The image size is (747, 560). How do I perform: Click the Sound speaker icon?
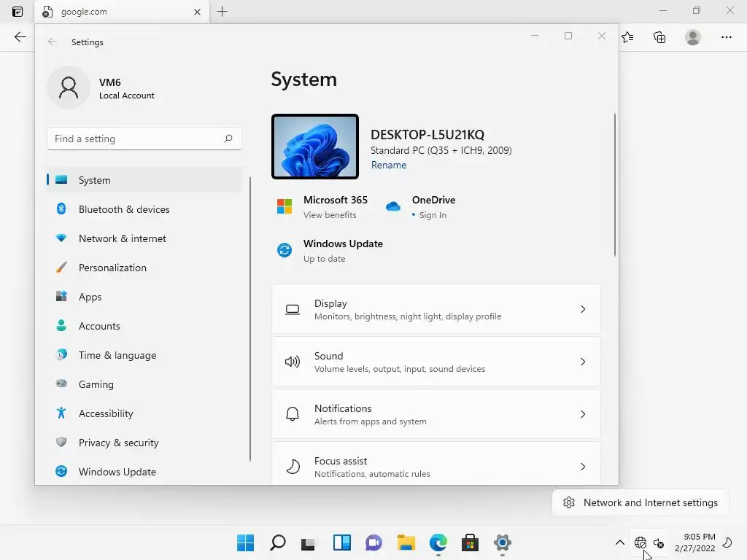pos(293,362)
